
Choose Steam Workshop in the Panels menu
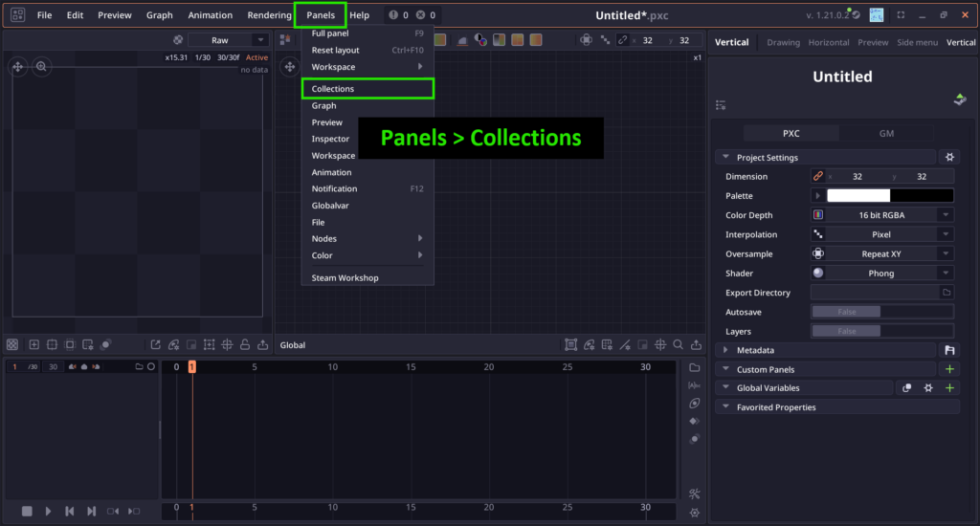point(367,278)
